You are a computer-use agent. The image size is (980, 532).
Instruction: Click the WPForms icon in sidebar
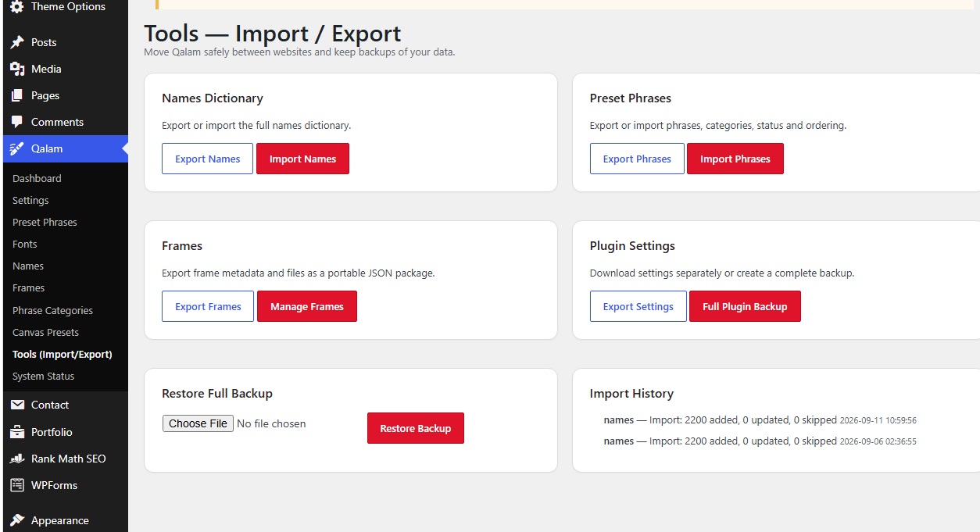click(17, 485)
